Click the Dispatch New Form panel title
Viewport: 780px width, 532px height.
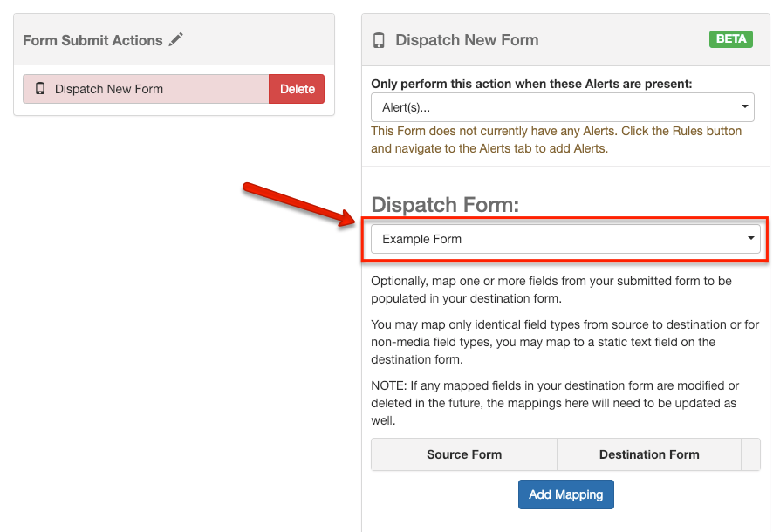click(x=467, y=40)
